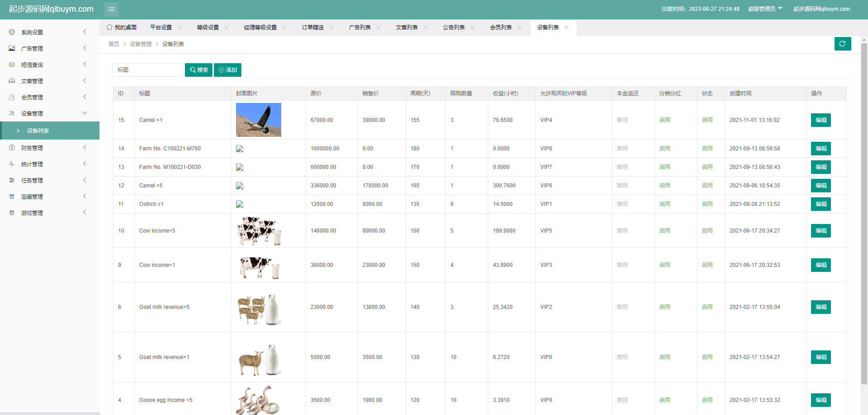Expand the 财务管理 sidebar menu

tap(49, 148)
